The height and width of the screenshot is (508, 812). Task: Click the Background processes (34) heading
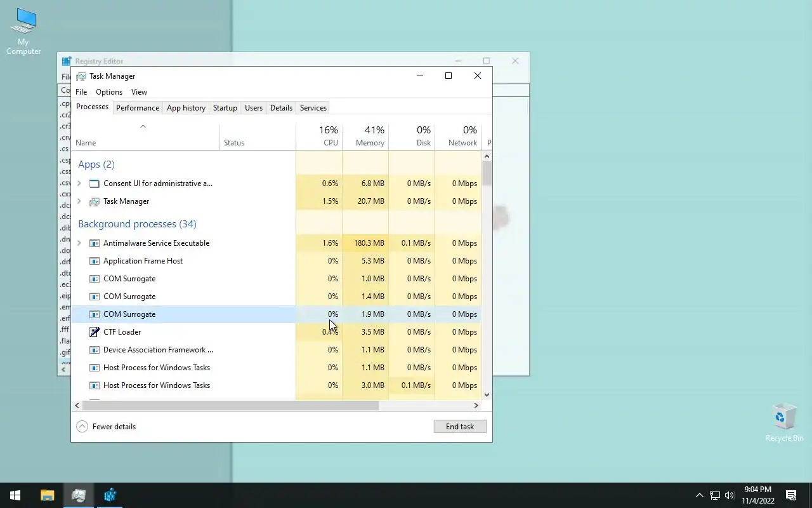pyautogui.click(x=137, y=224)
